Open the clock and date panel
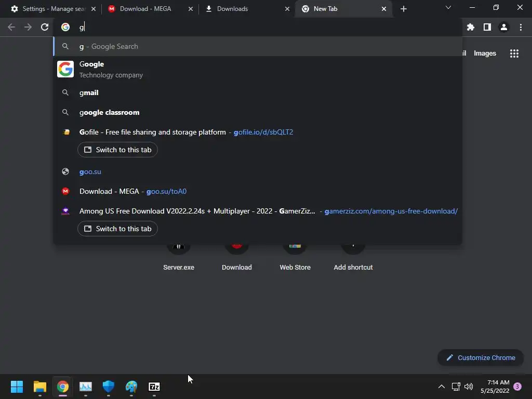This screenshot has width=532, height=399. 495,387
